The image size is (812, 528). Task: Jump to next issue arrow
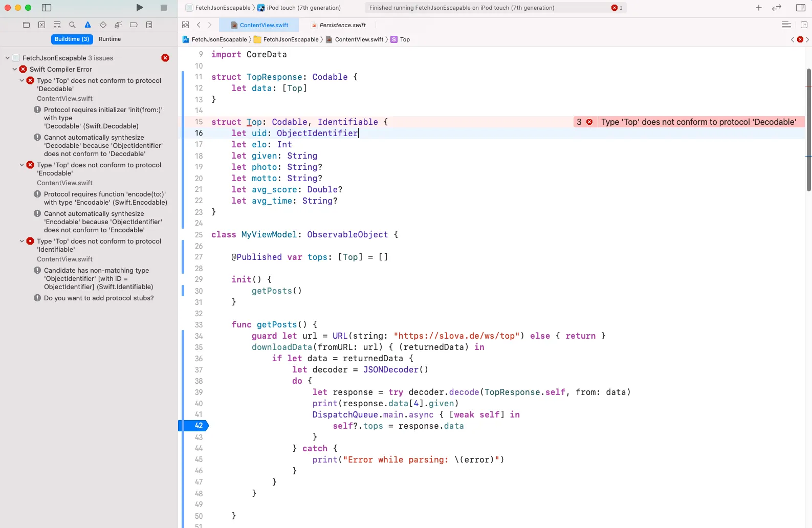(807, 39)
